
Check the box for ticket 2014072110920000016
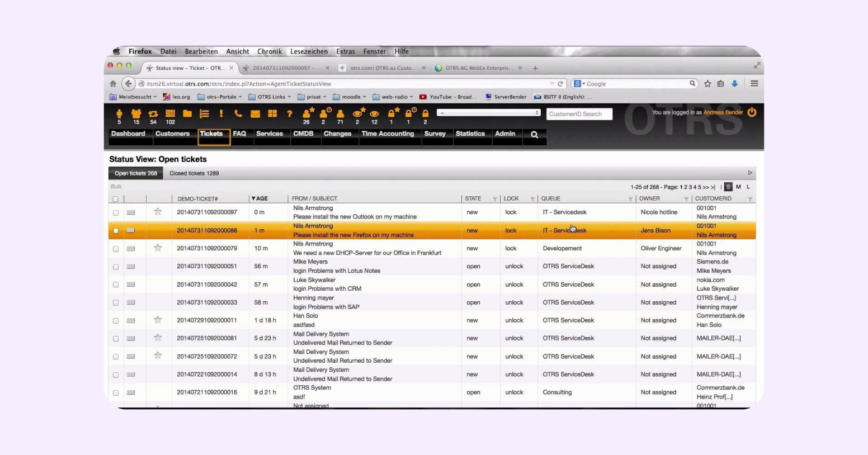click(x=116, y=393)
